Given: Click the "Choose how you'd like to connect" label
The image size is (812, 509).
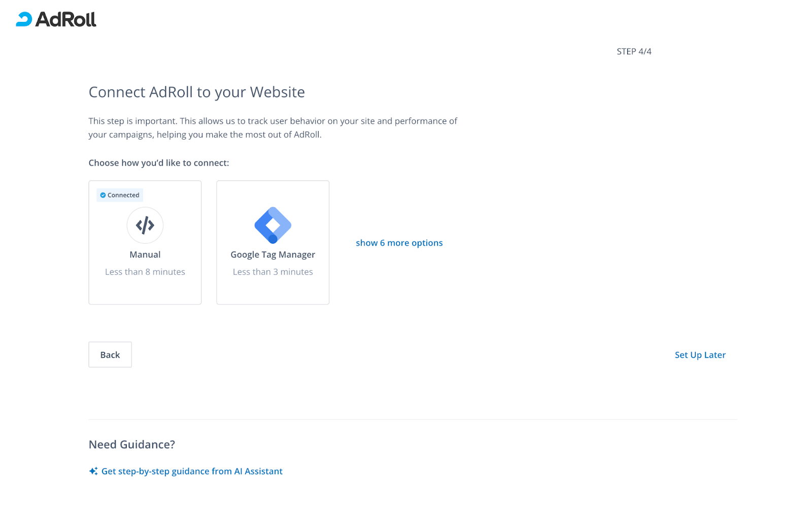Looking at the screenshot, I should tap(159, 163).
